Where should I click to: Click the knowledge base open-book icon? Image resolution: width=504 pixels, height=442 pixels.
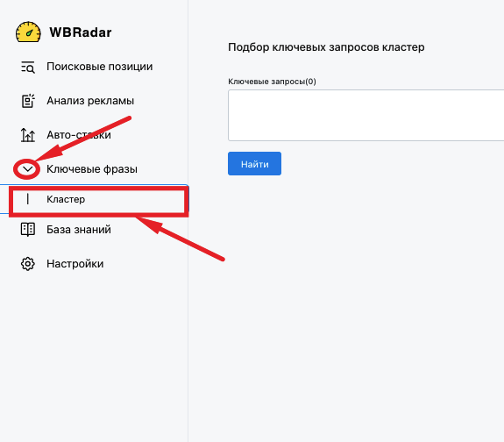[28, 230]
